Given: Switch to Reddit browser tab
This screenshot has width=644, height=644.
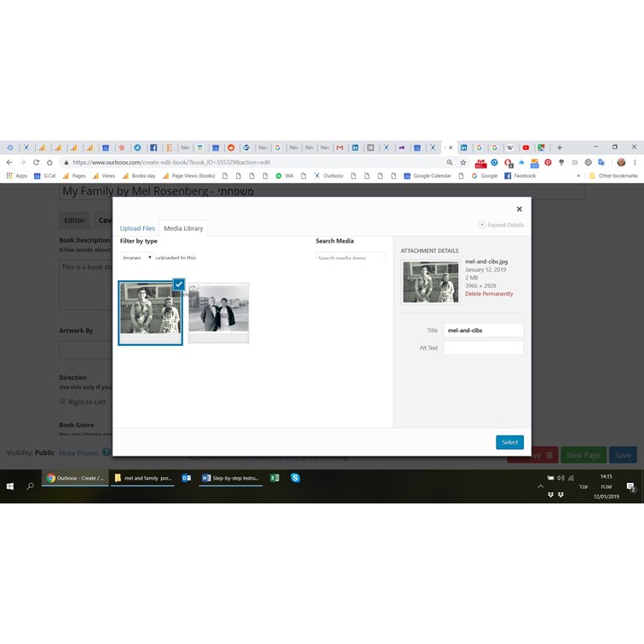Looking at the screenshot, I should pyautogui.click(x=231, y=147).
